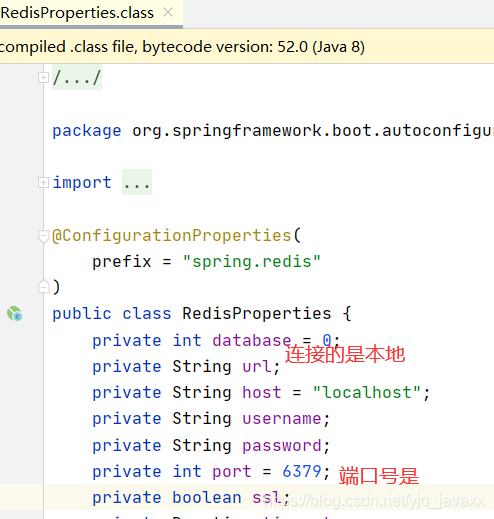Click the folded /.../ comment placeholder

(x=77, y=78)
